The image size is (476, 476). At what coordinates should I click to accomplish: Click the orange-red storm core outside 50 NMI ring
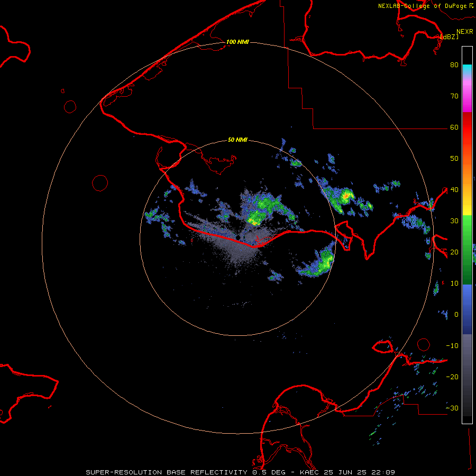point(345,196)
